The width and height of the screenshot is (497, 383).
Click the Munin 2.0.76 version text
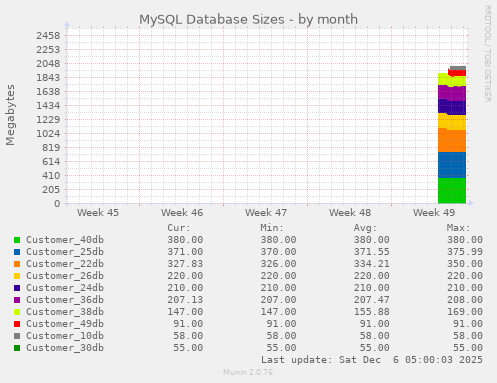(x=248, y=372)
